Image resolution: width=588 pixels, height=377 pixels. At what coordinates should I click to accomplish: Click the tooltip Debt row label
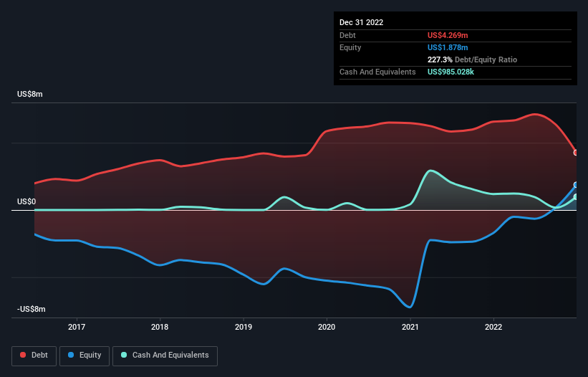pos(347,35)
